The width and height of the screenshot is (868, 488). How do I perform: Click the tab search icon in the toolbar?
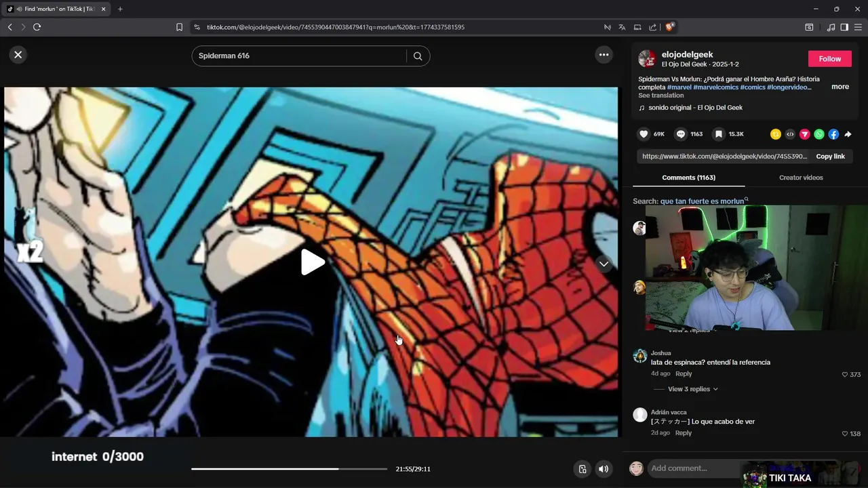[809, 27]
